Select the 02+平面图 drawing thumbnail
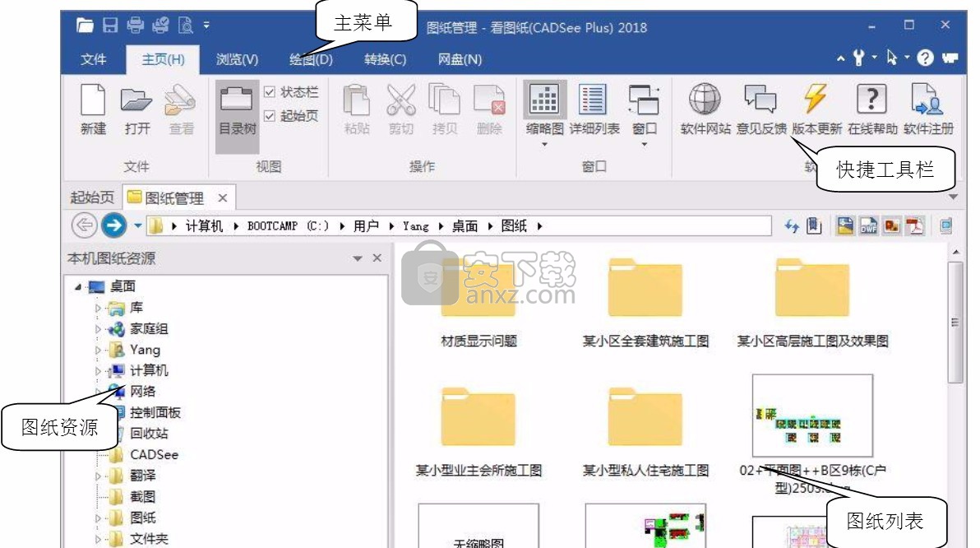This screenshot has height=548, width=980. [812, 416]
